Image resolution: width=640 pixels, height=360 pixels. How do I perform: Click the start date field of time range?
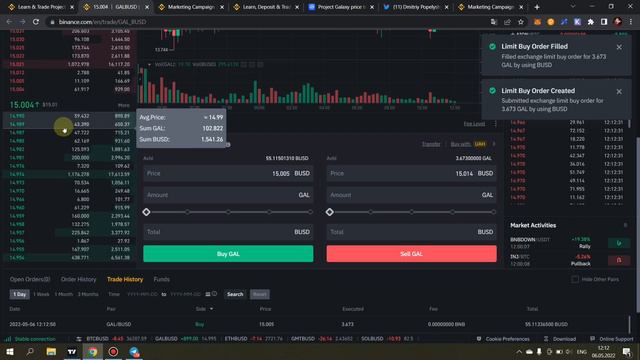[x=142, y=294]
